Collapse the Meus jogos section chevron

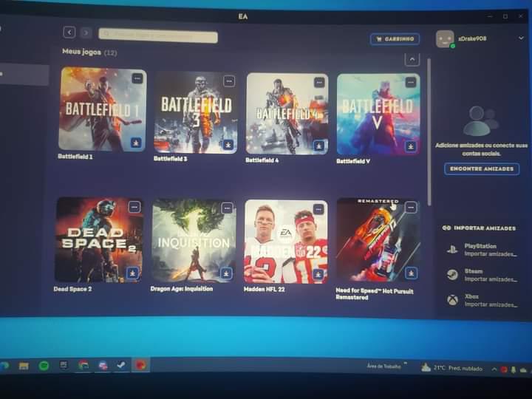[412, 59]
